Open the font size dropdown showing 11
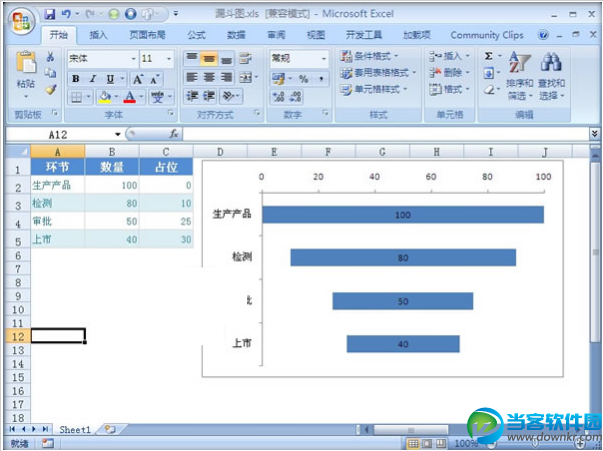Viewport: 603px width, 451px height. click(169, 59)
